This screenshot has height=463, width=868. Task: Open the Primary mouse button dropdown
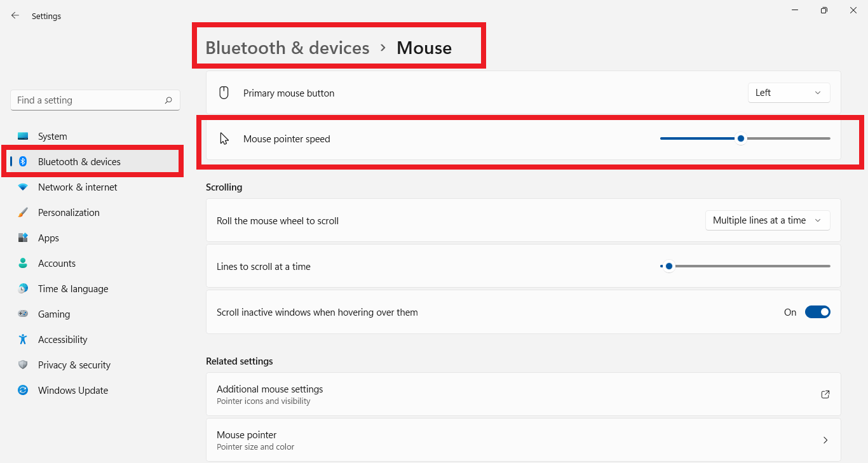[789, 93]
